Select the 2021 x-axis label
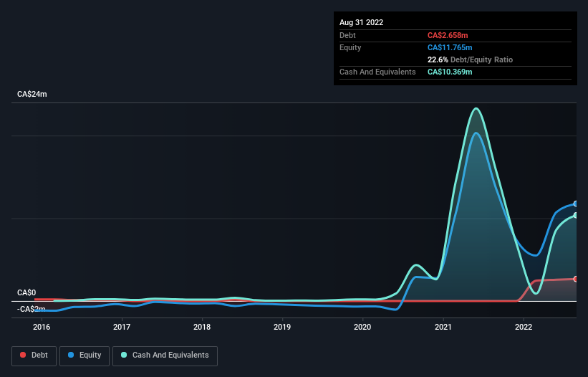 pyautogui.click(x=443, y=327)
